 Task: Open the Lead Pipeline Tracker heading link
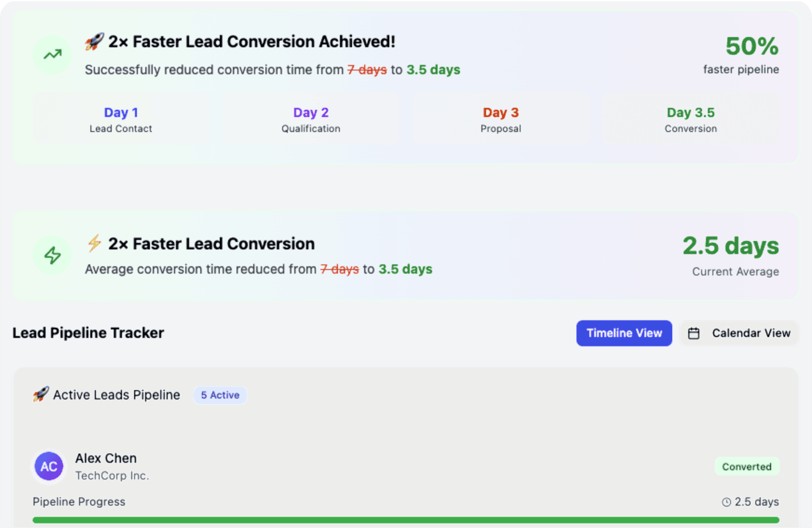(x=88, y=333)
